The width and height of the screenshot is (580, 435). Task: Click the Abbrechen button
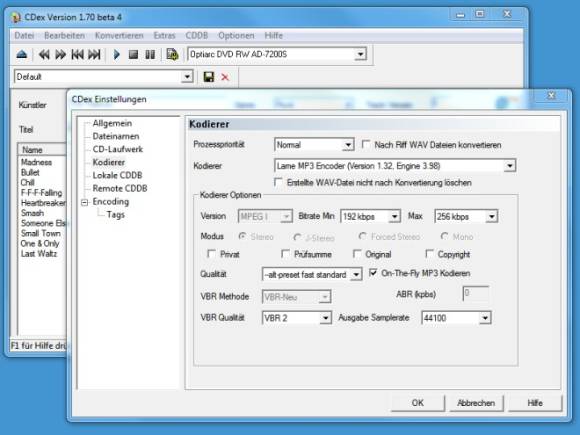476,403
